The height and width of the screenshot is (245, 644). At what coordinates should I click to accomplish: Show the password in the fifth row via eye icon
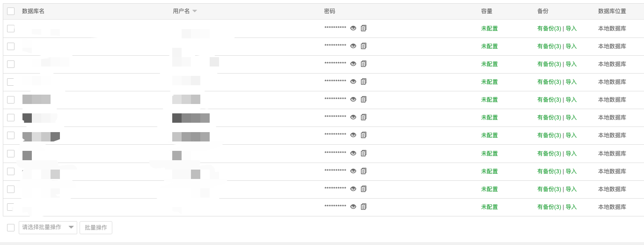[x=353, y=99]
